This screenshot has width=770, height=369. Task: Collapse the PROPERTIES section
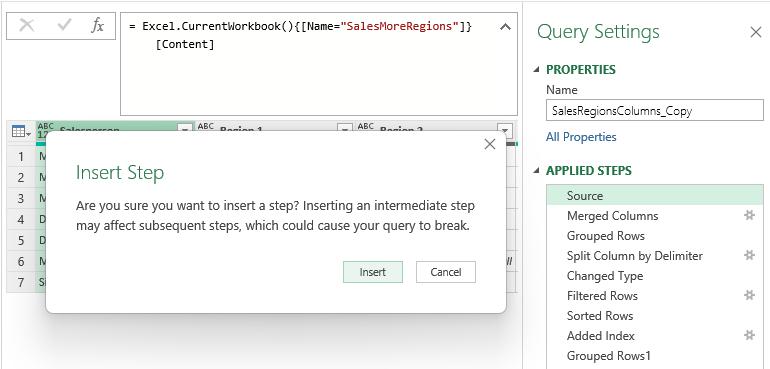pyautogui.click(x=536, y=70)
